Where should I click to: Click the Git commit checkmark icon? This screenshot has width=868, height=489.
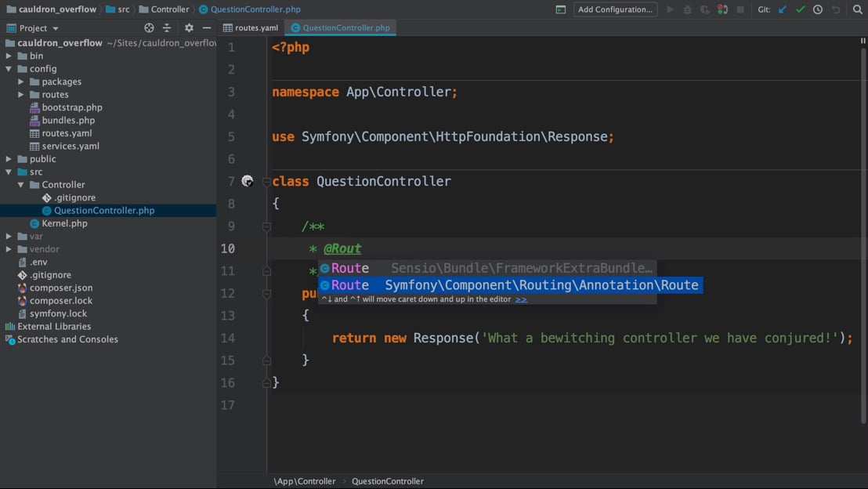tap(800, 9)
